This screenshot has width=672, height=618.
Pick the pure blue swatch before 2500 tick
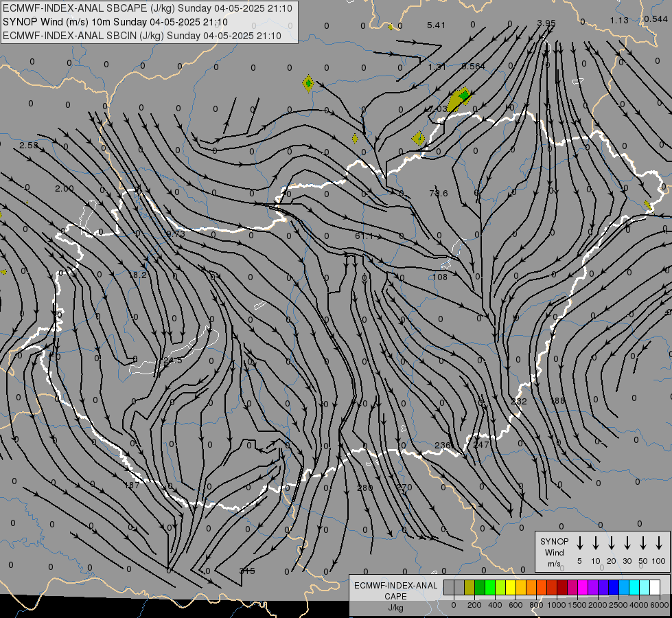tap(613, 588)
